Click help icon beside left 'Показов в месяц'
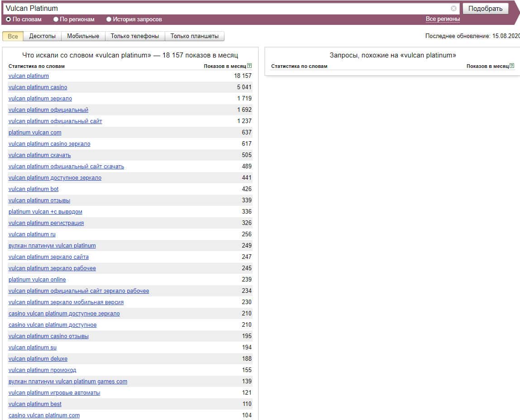Screen dimensions: 520x420 point(249,66)
